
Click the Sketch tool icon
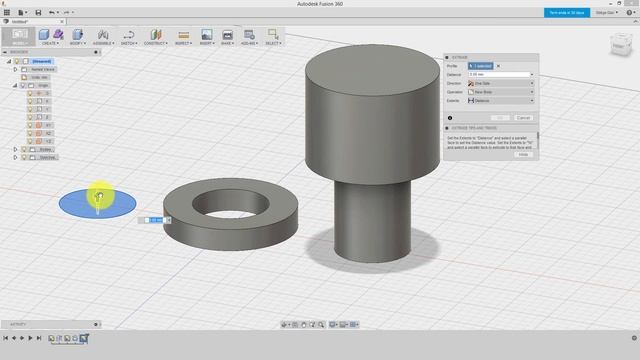129,35
